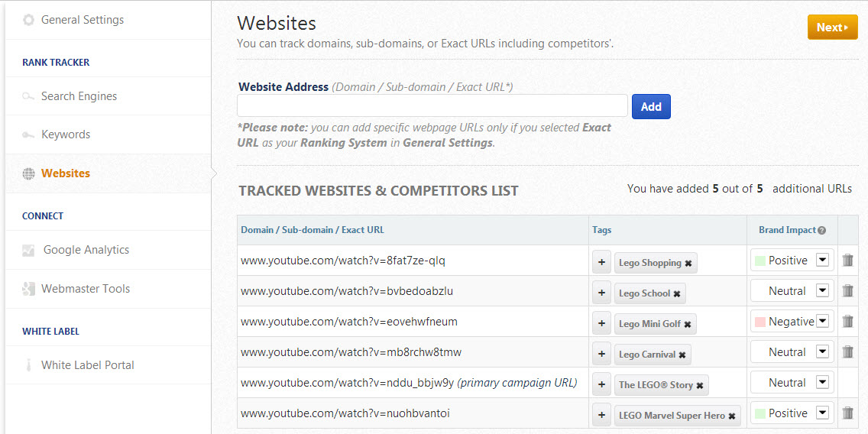
Task: Click the Lego Carnival tag label
Action: click(x=647, y=355)
